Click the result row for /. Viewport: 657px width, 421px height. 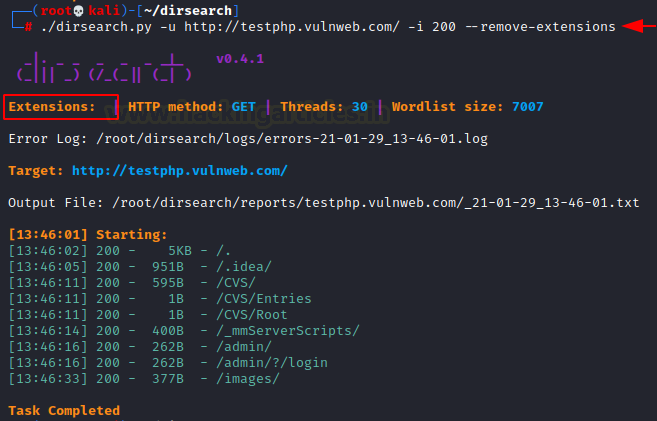[x=120, y=251]
